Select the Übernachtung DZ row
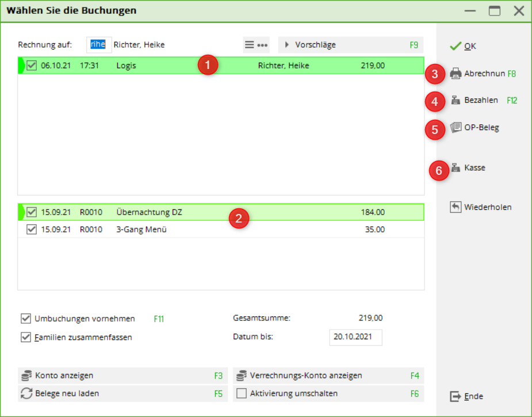This screenshot has width=532, height=417. (149, 212)
